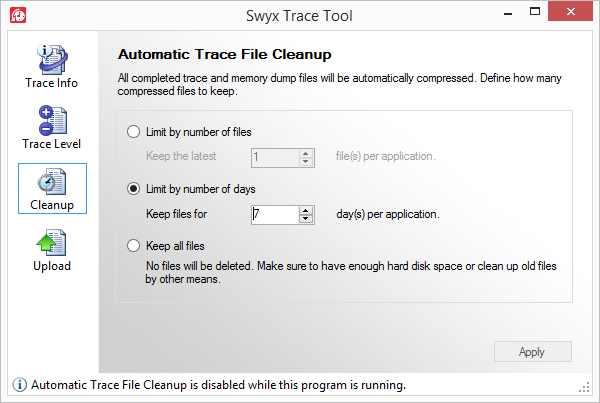Click up arrow of file count spinner
The width and height of the screenshot is (600, 403).
pyautogui.click(x=307, y=152)
